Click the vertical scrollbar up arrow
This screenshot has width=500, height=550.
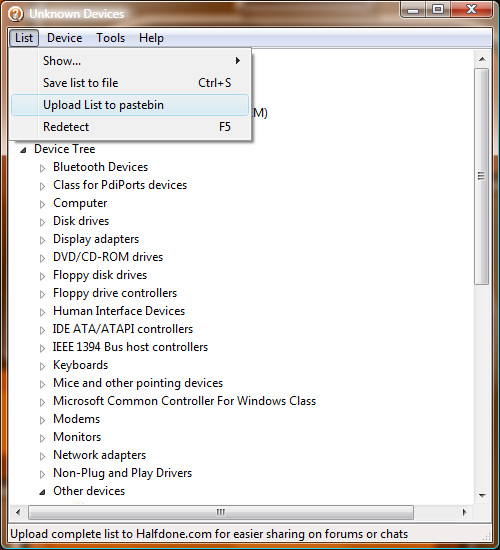(482, 59)
